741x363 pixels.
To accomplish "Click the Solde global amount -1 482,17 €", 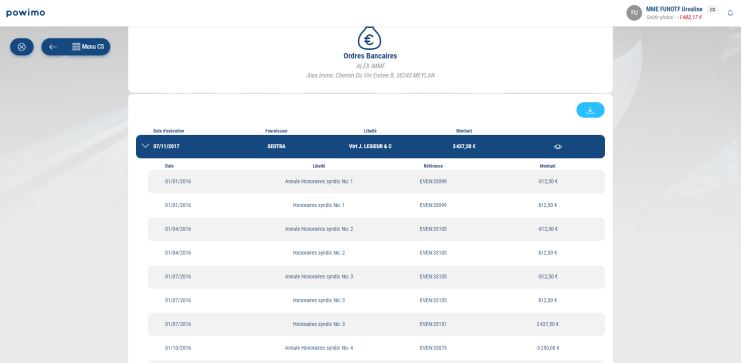I will click(689, 17).
